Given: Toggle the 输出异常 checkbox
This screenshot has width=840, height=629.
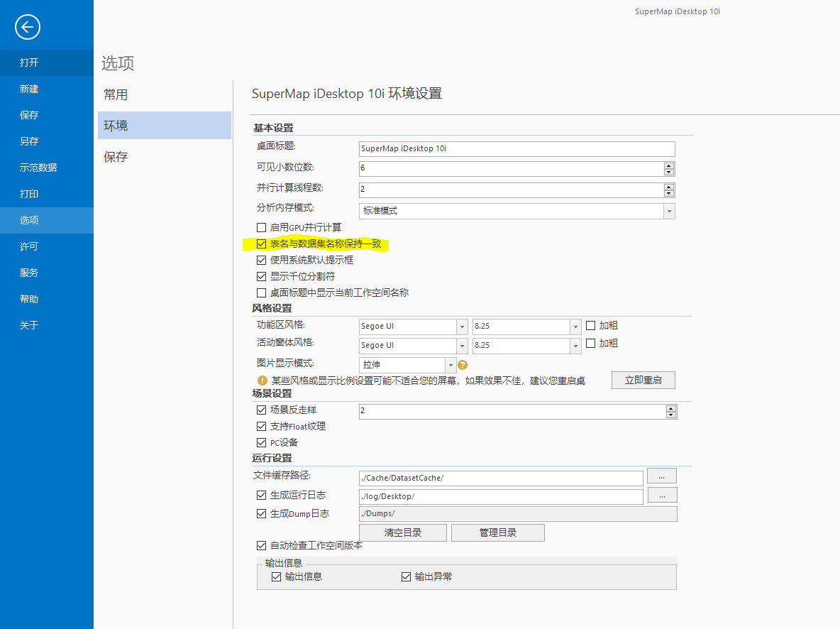Looking at the screenshot, I should 406,577.
